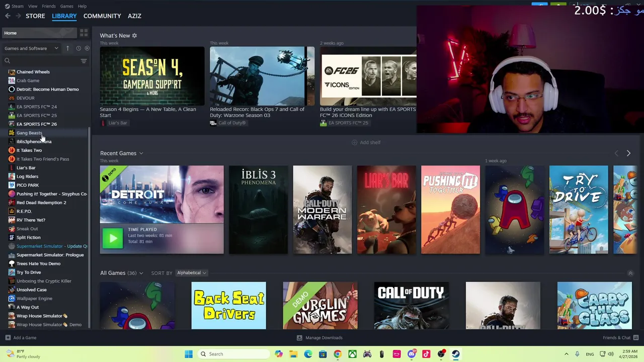This screenshot has width=644, height=362.
Task: Click Add a Game link
Action: 25,338
